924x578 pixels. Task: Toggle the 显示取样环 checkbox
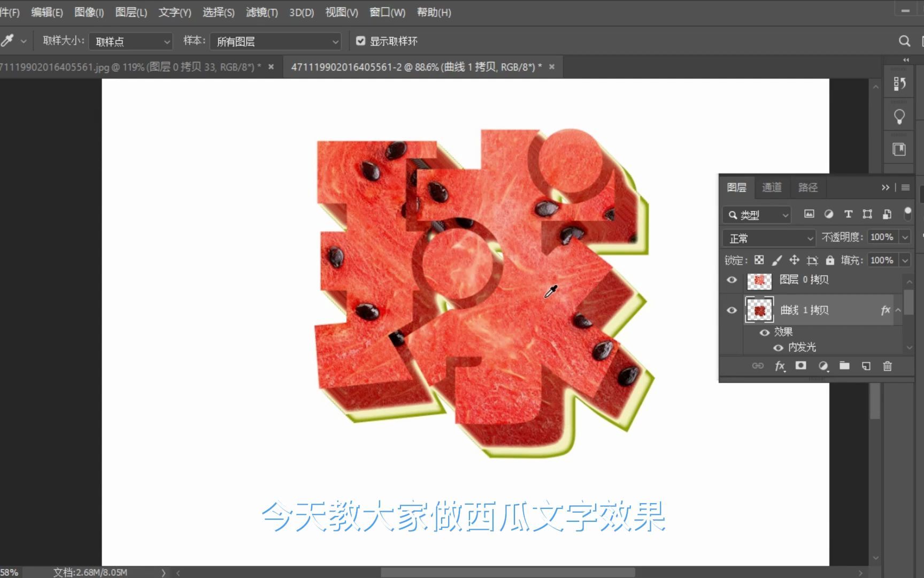[361, 41]
